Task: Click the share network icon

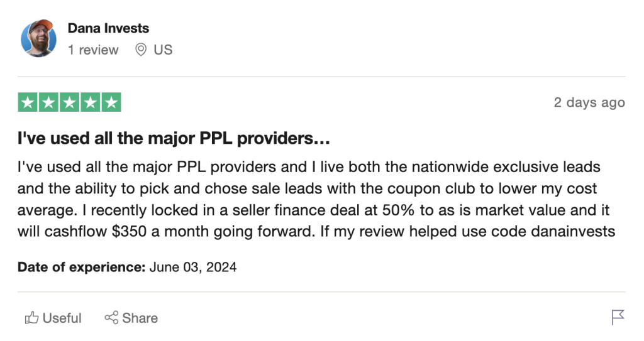Action: click(111, 318)
